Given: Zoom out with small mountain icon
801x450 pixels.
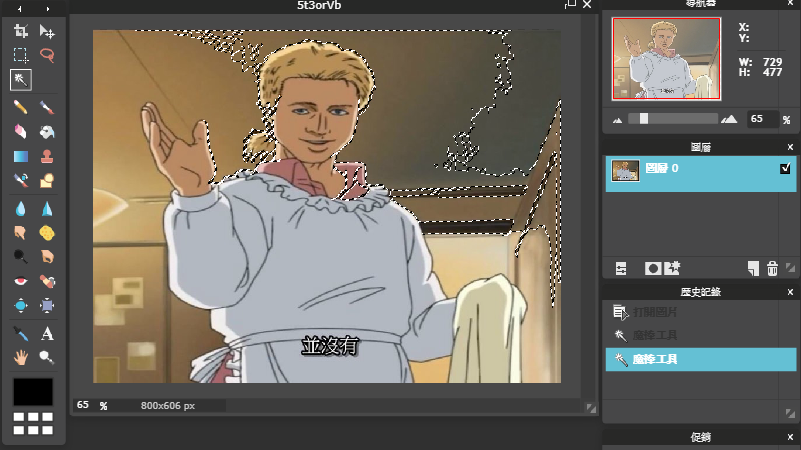Looking at the screenshot, I should 618,121.
